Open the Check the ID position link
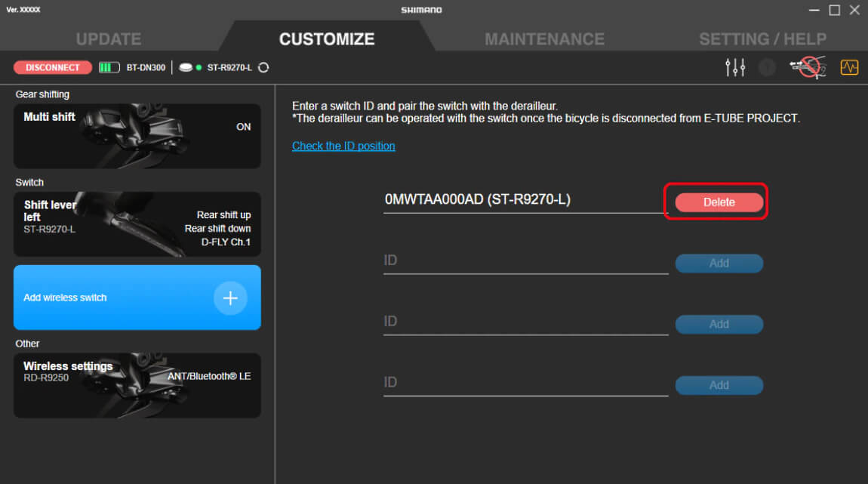This screenshot has width=868, height=484. (343, 146)
